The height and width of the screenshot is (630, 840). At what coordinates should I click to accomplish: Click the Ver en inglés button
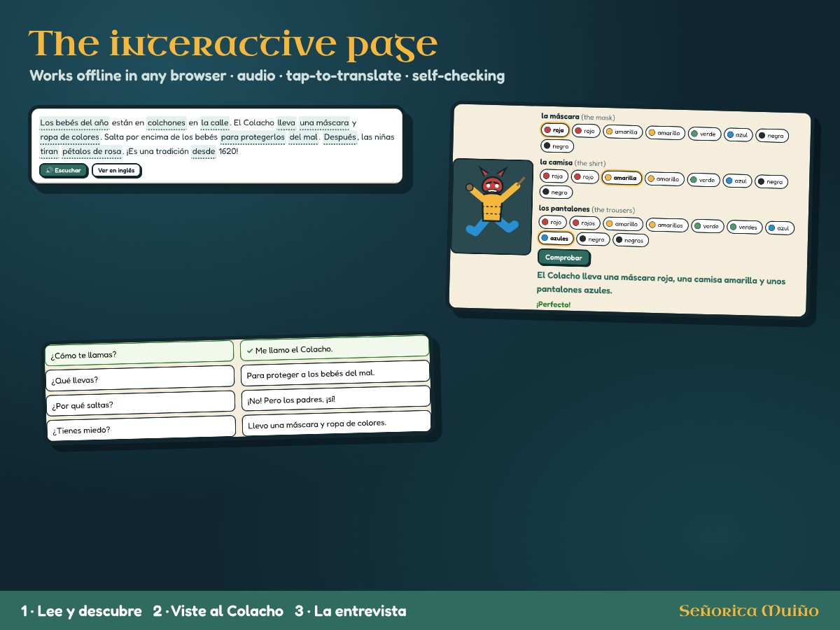[116, 170]
